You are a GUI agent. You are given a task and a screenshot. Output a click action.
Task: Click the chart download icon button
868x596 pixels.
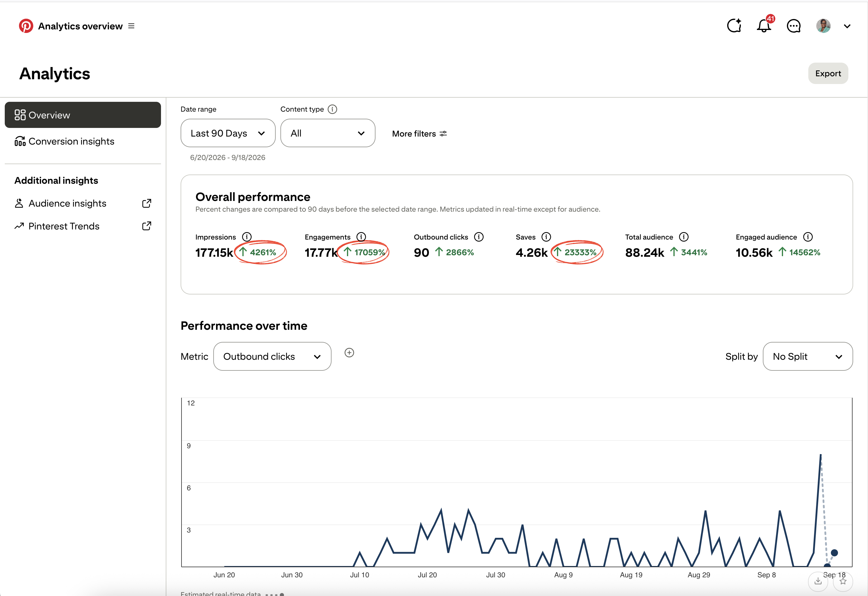click(818, 581)
